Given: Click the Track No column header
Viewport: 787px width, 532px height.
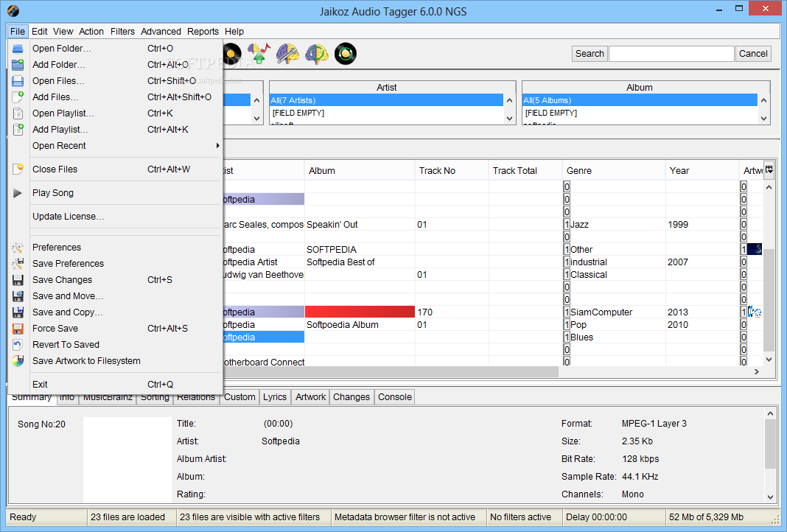Looking at the screenshot, I should [x=451, y=171].
